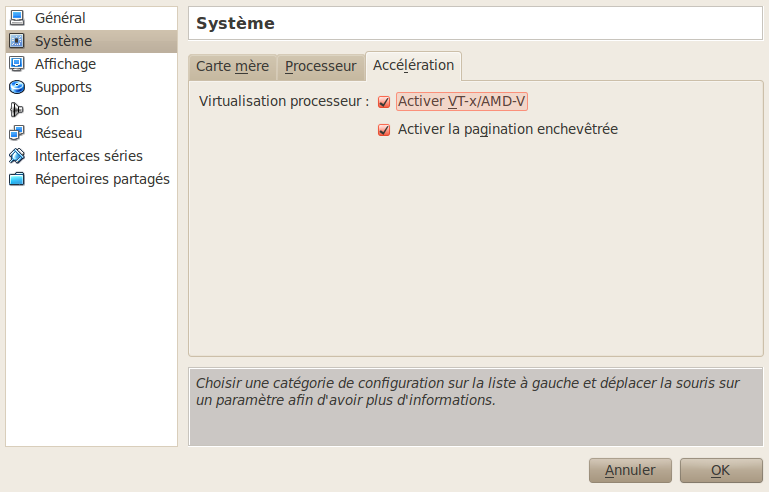
Task: Select Répertoires partagés in the list
Action: [x=102, y=179]
